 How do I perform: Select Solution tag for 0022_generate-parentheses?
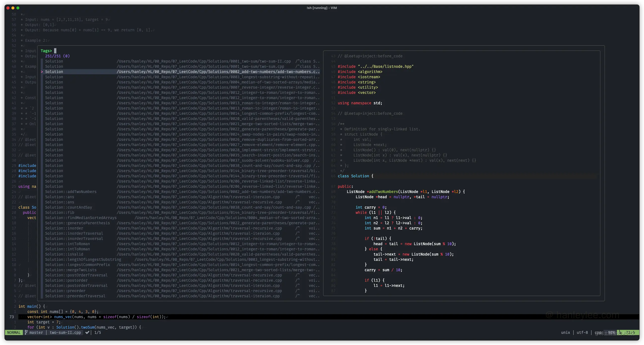click(x=180, y=129)
